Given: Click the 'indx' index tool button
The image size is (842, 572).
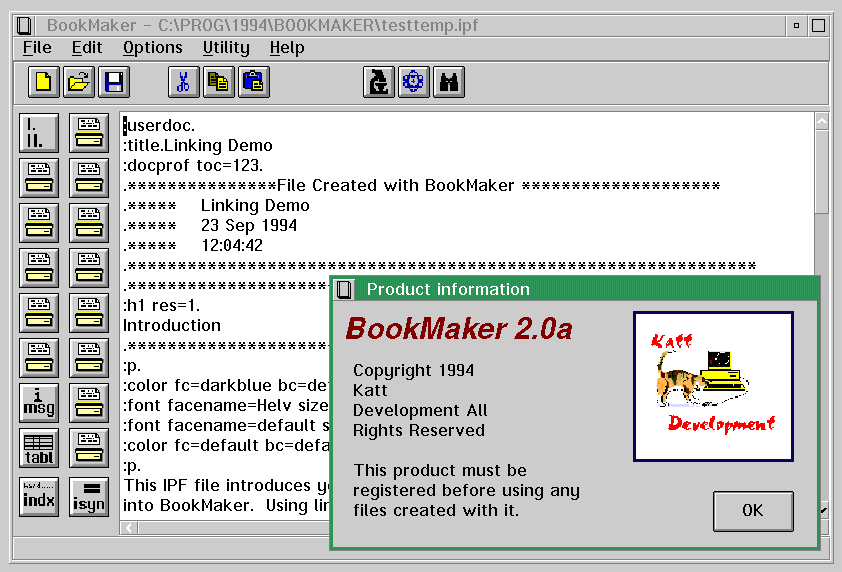Looking at the screenshot, I should [39, 495].
